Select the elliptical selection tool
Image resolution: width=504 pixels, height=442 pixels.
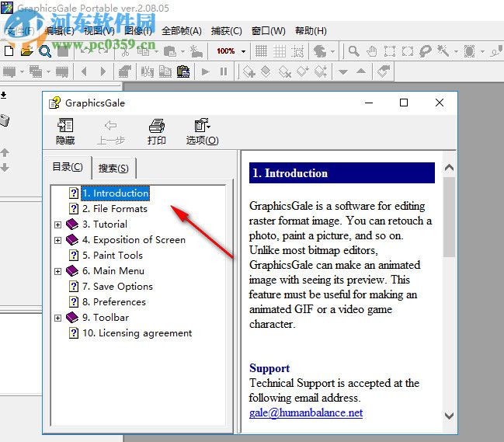408,50
